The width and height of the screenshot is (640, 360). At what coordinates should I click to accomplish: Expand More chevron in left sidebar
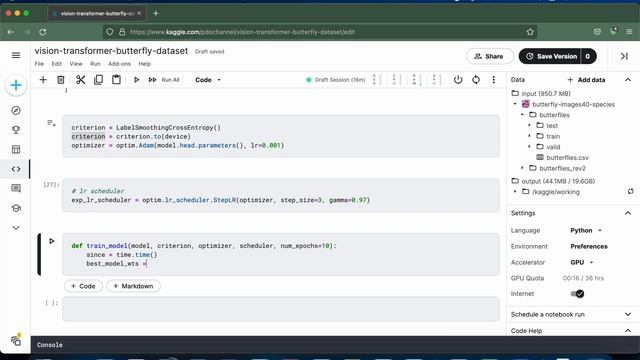[16, 228]
